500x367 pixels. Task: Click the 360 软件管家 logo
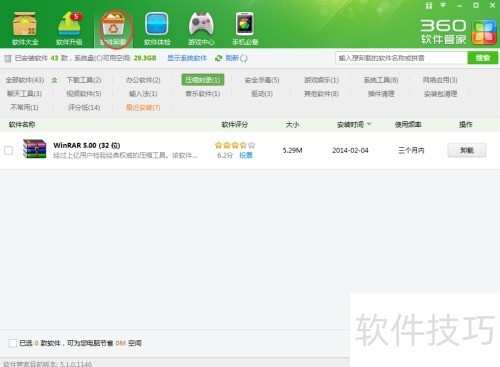click(458, 32)
